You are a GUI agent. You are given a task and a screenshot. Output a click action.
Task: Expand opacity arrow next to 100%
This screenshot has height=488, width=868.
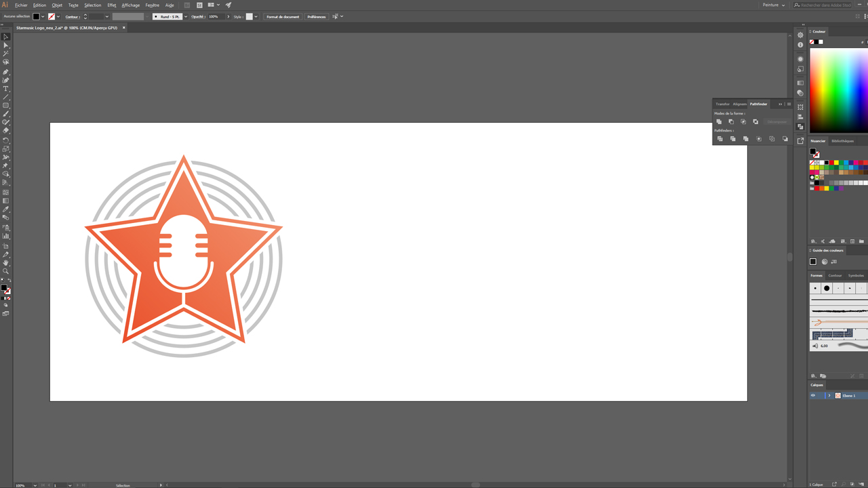[229, 17]
